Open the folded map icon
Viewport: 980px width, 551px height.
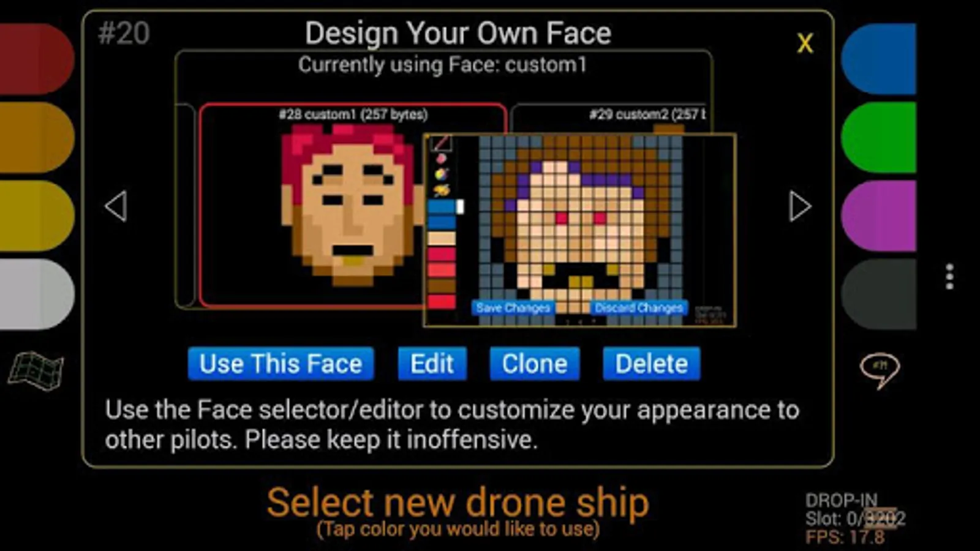point(36,370)
